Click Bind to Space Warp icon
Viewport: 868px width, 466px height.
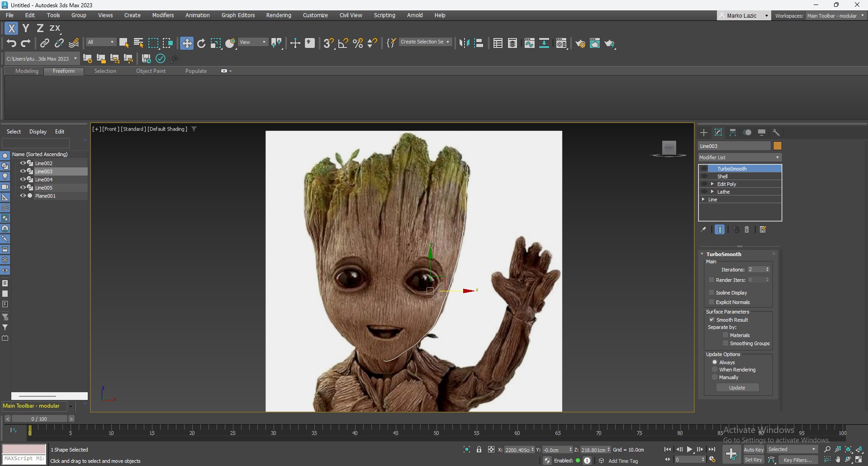(74, 43)
